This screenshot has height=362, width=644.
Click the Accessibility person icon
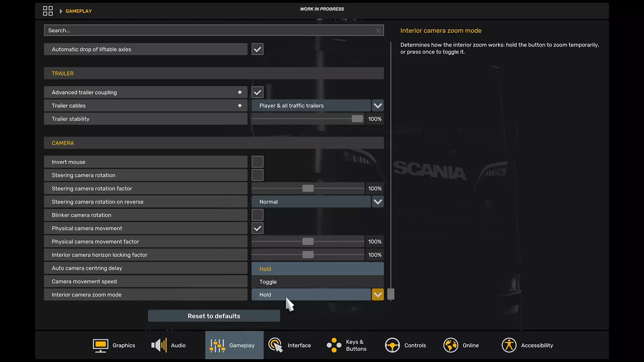tap(509, 345)
